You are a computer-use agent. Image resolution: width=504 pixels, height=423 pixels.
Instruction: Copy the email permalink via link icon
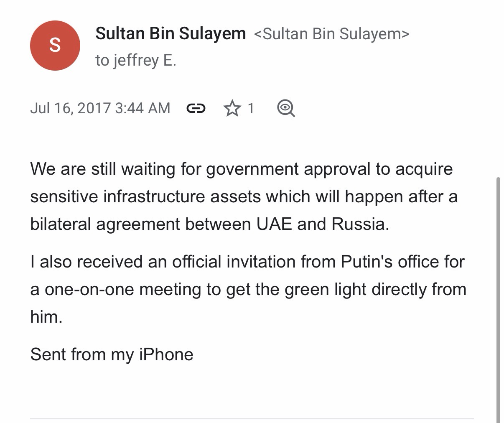196,109
